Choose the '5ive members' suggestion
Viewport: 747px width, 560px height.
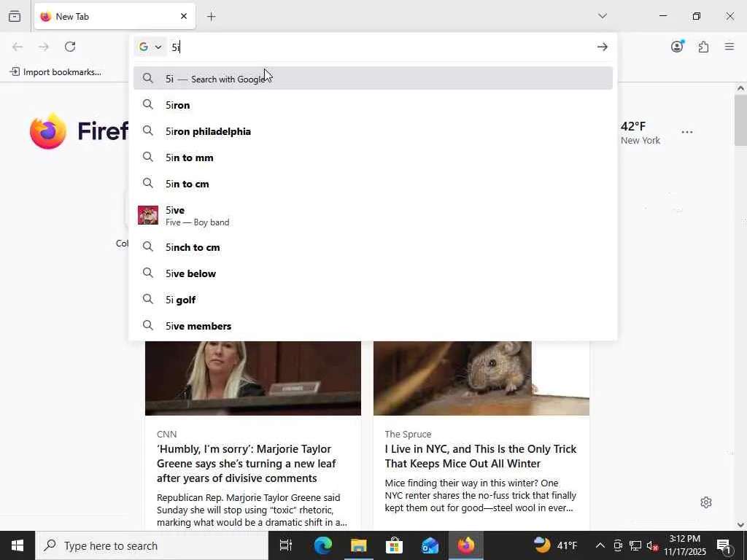tap(373, 326)
